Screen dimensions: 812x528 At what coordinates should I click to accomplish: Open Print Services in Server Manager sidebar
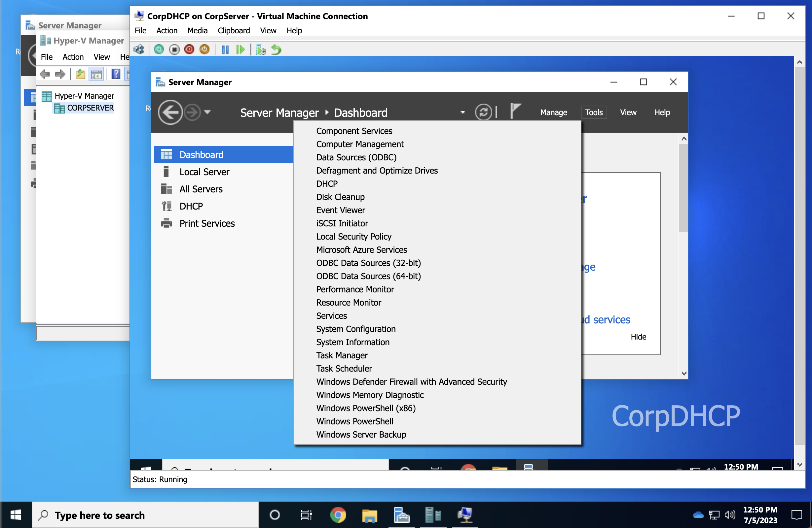[207, 223]
